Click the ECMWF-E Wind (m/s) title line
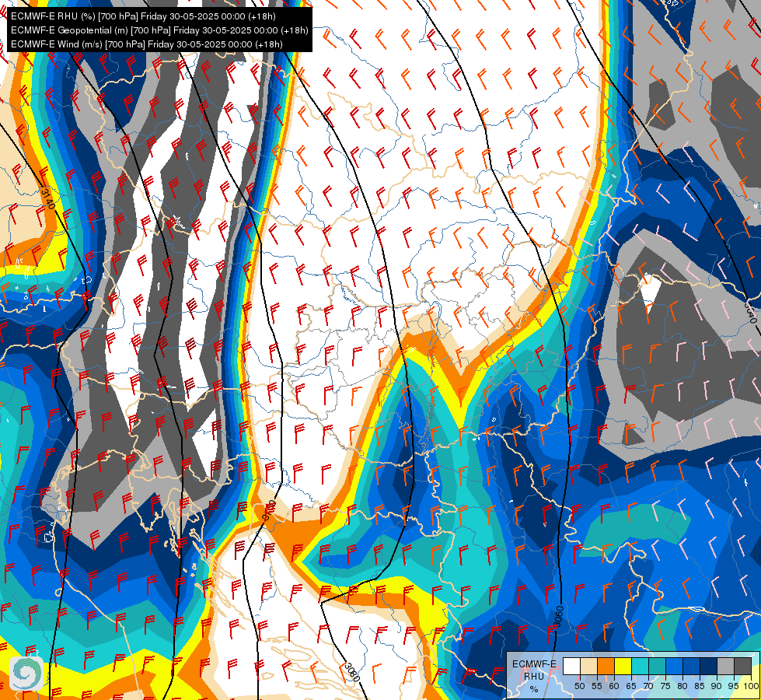Viewport: 761px width, 700px height. 147,44
